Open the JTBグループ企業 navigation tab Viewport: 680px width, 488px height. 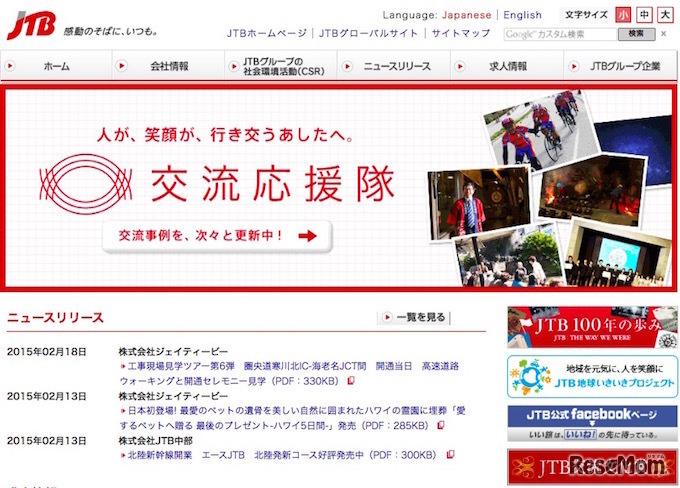[620, 66]
